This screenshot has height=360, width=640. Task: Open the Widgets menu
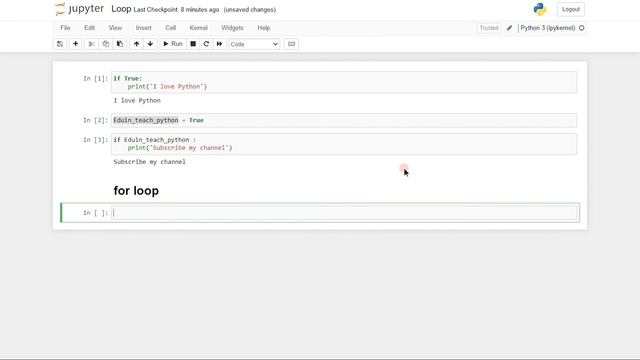232,28
